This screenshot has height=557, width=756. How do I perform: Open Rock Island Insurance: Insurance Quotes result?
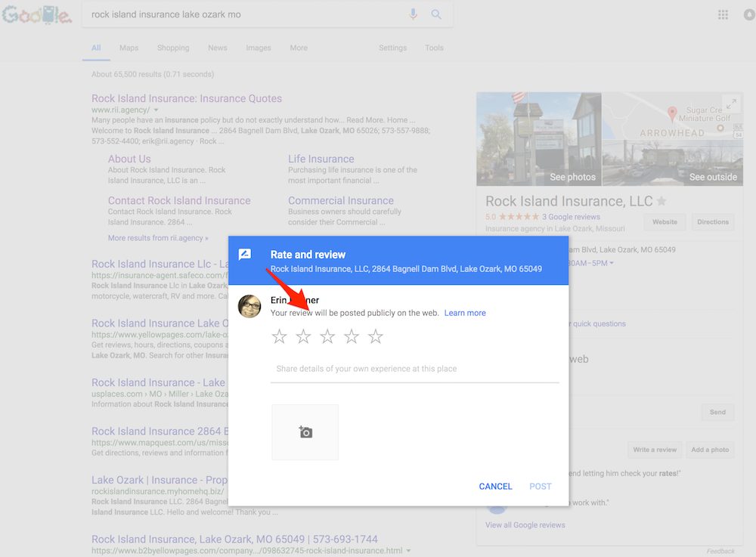coord(187,98)
